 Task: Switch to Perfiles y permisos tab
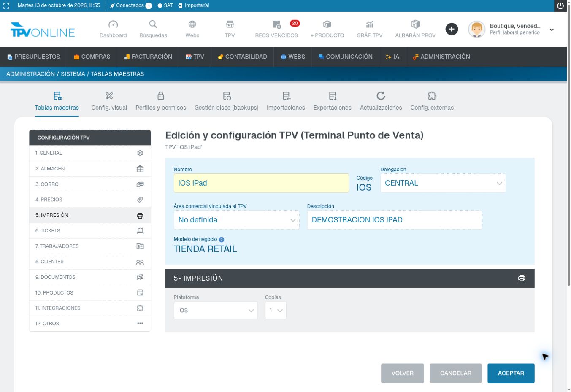click(161, 102)
